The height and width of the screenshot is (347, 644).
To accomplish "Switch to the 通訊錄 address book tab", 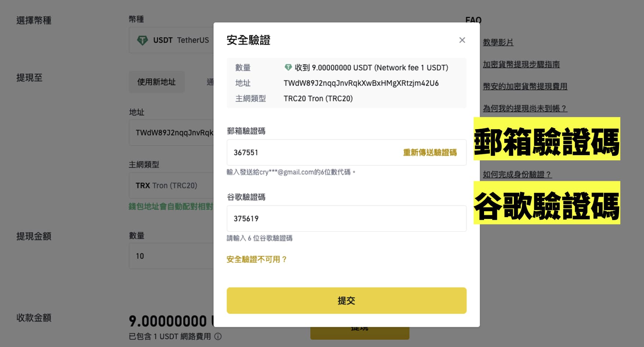I will click(x=211, y=82).
